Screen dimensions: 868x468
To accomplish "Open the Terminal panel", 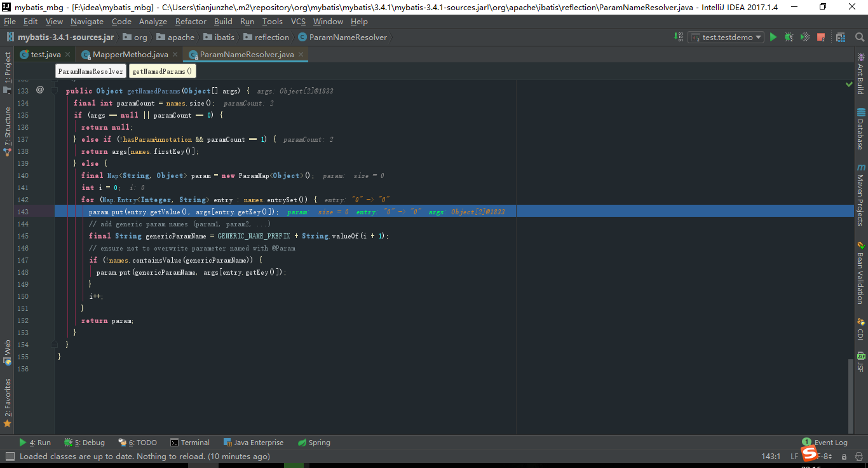I will coord(190,442).
